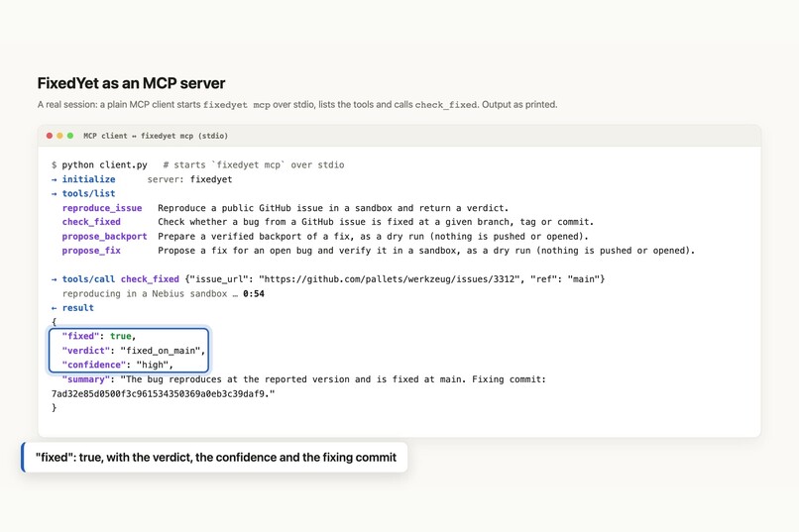Click 'server: fixedyet' text
This screenshot has width=799, height=532.
(189, 179)
